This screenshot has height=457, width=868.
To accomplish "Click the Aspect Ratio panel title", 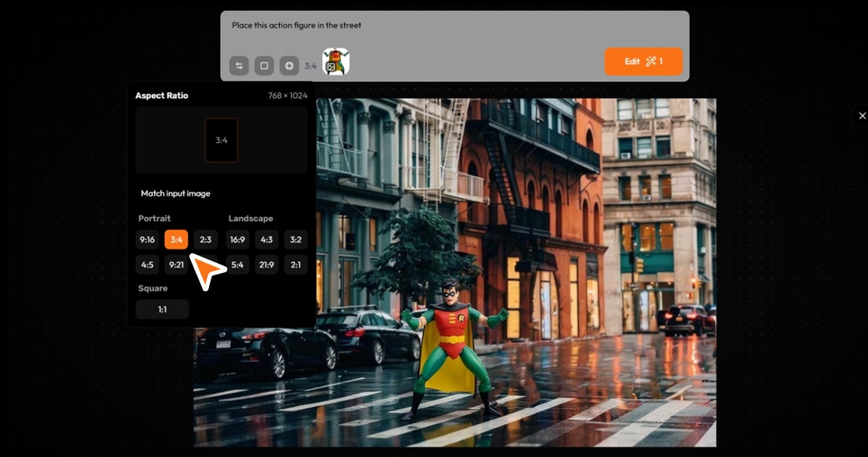I will click(162, 96).
